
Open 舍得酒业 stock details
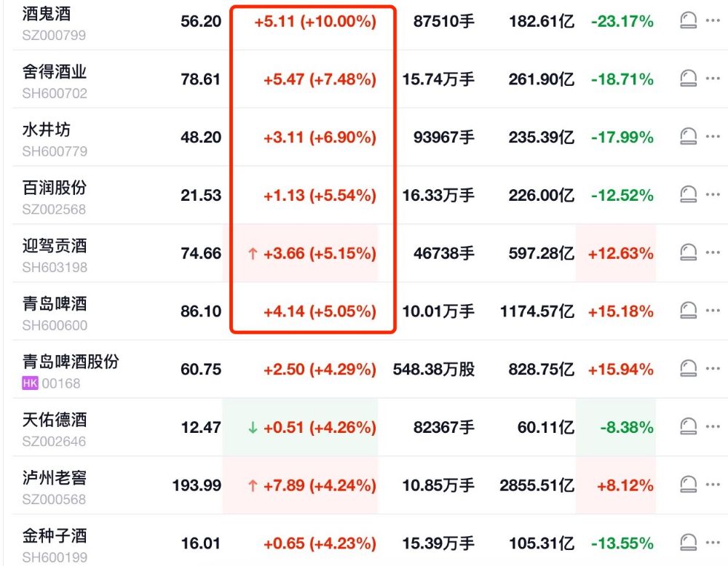click(x=55, y=71)
